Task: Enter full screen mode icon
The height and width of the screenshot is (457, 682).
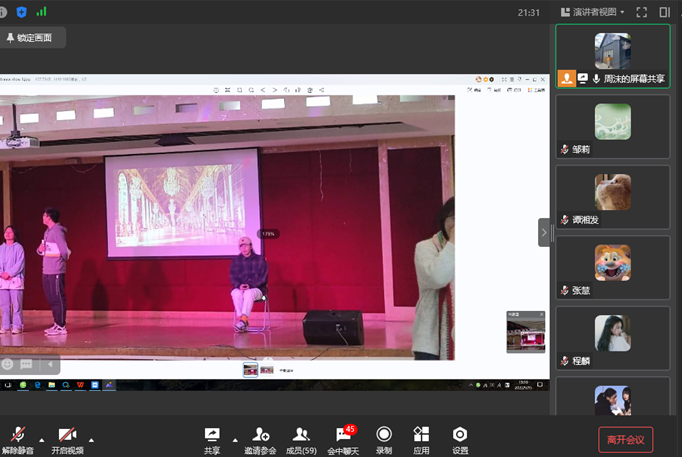Action: coord(642,12)
